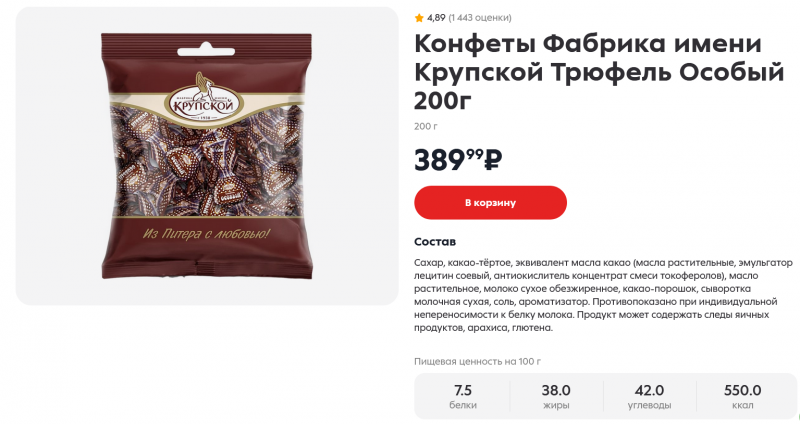Click the Из Питера с любовью slogan
The width and height of the screenshot is (800, 424).
(x=206, y=234)
